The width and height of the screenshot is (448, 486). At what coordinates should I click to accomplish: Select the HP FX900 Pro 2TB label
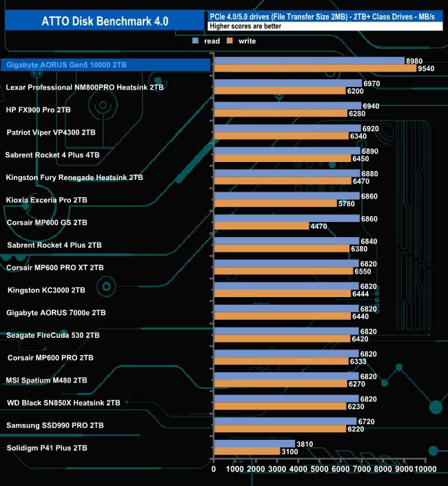point(38,110)
